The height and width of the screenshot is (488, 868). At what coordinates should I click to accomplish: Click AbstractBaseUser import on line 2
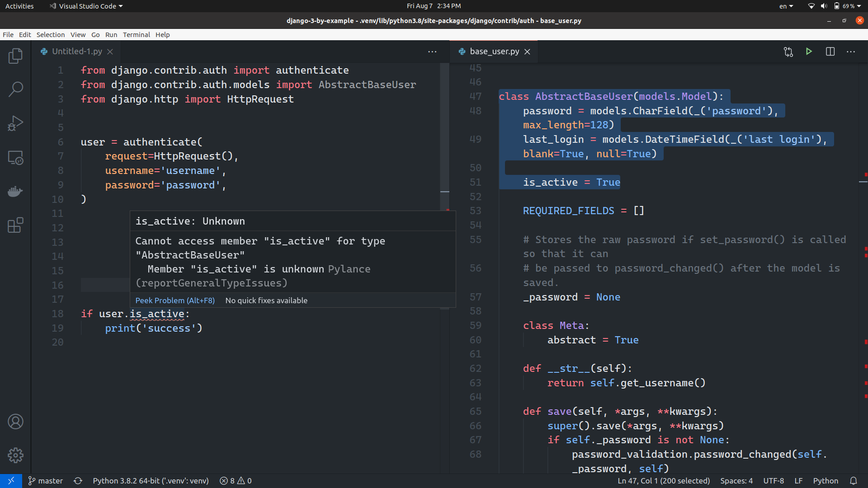coord(367,84)
